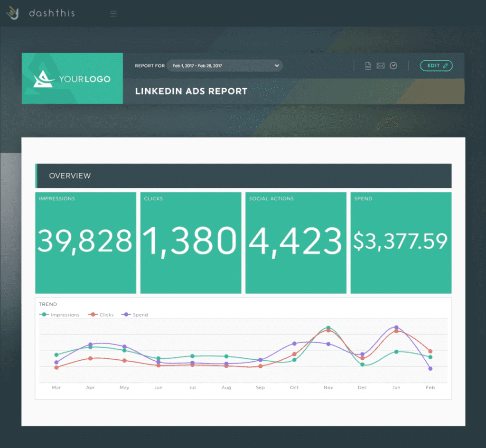Select the OVERVIEW section header
486x448 pixels.
point(243,176)
